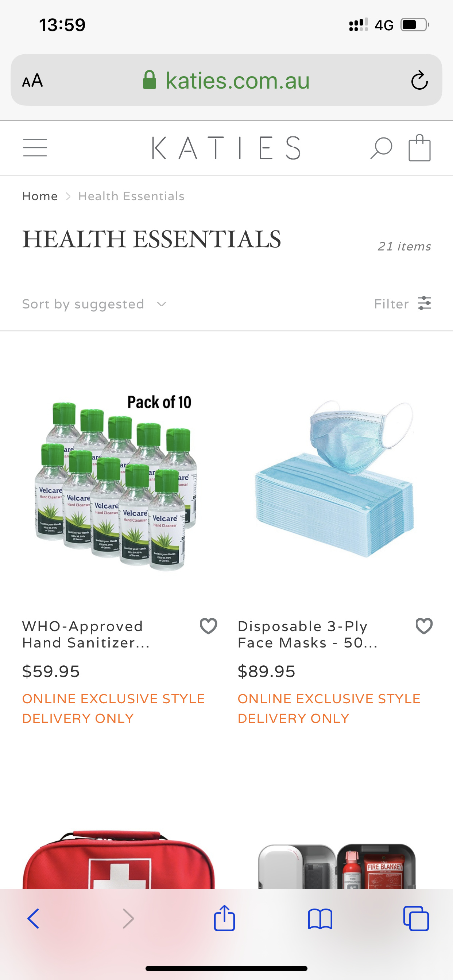Favorite the Hand Sanitizer heart icon
The width and height of the screenshot is (453, 980).
pyautogui.click(x=209, y=626)
